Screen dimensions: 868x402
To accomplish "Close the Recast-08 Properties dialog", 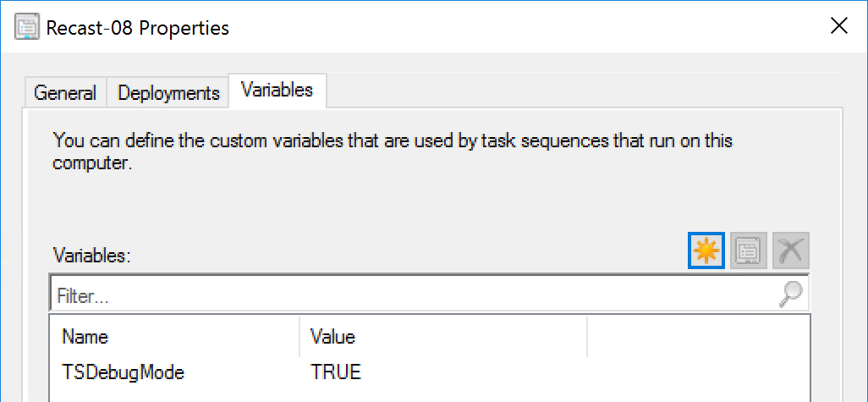I will [x=838, y=26].
